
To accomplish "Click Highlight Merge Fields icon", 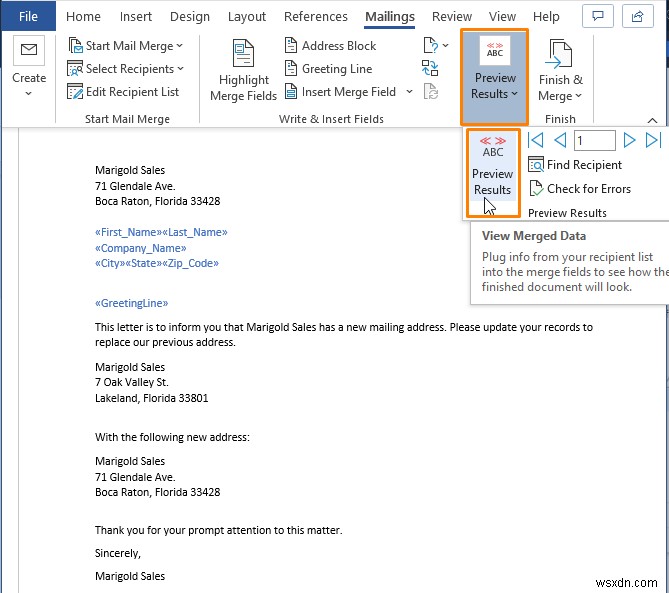I will click(244, 53).
